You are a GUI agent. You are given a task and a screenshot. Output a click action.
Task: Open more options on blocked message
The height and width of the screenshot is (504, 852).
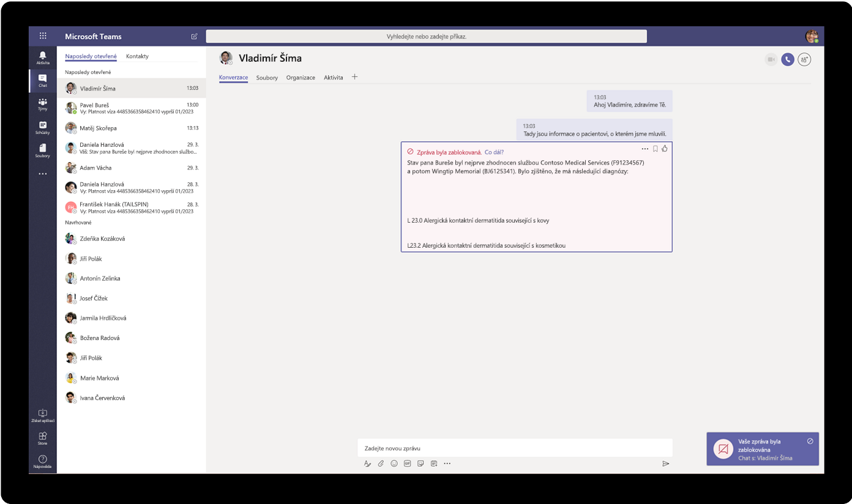pos(645,149)
